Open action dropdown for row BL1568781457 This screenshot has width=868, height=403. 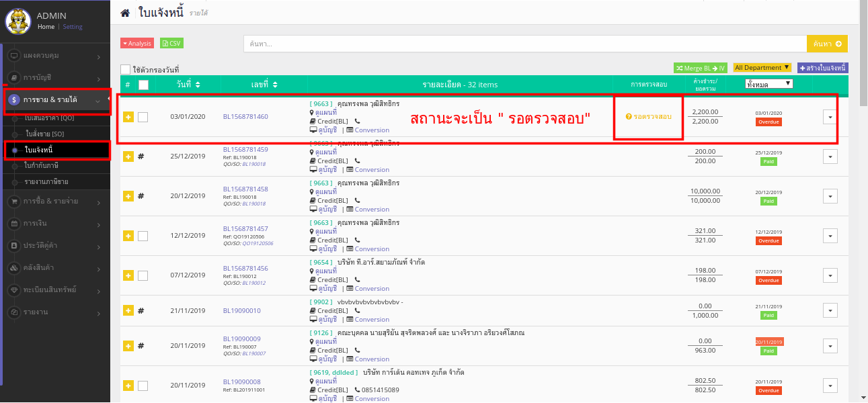pyautogui.click(x=830, y=236)
